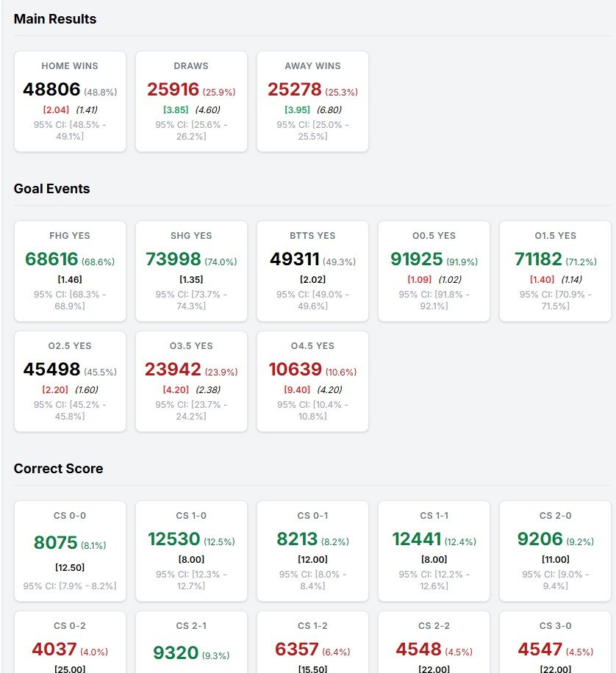The height and width of the screenshot is (673, 616).
Task: Collapse the Main Results section header
Action: pyautogui.click(x=55, y=19)
